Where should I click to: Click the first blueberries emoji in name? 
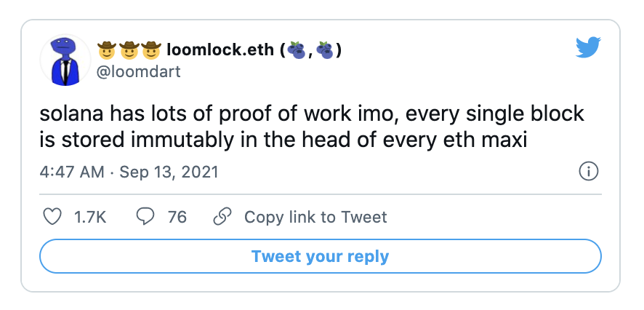[296, 50]
